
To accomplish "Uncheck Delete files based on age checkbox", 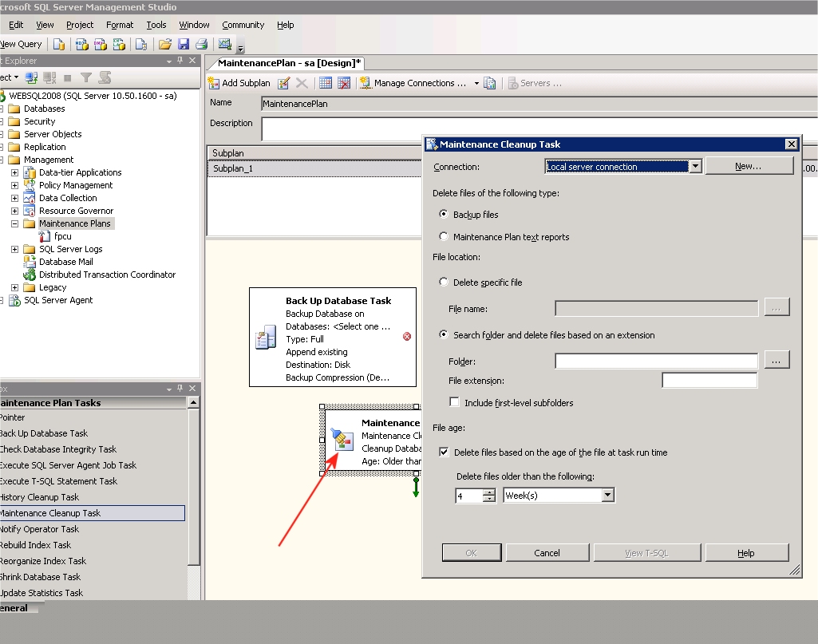I will (x=444, y=452).
